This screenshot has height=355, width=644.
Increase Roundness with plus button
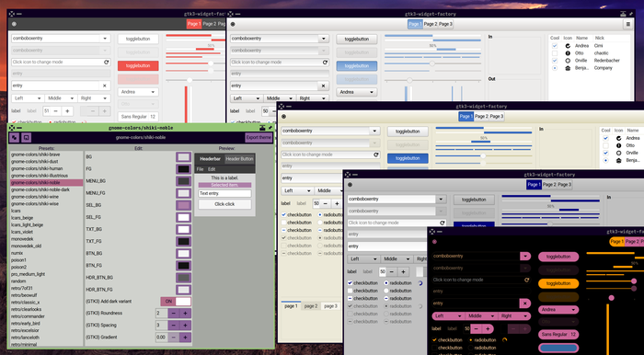point(185,313)
